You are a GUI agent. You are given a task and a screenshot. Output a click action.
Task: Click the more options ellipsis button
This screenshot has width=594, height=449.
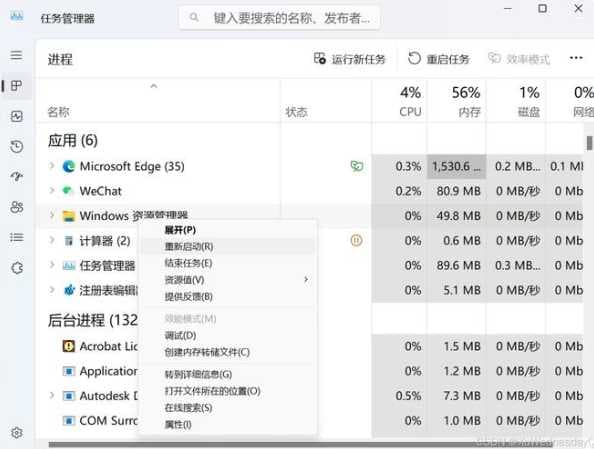click(x=576, y=58)
